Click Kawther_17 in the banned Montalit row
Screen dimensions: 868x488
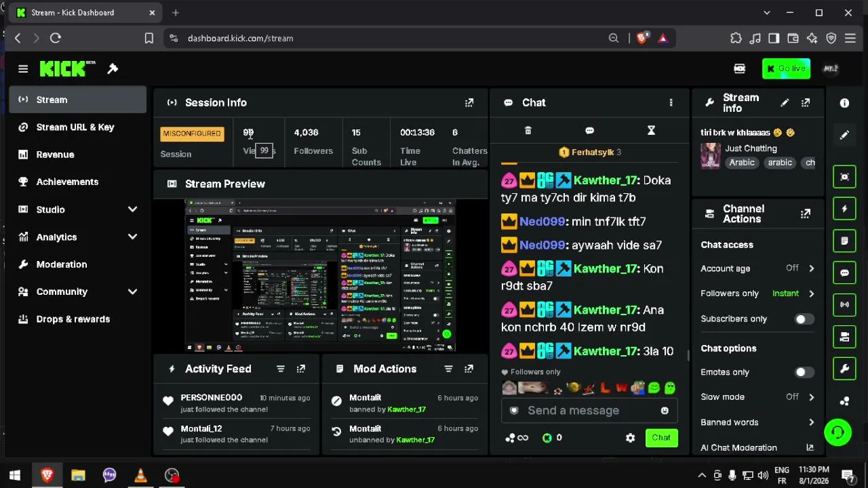click(x=407, y=409)
